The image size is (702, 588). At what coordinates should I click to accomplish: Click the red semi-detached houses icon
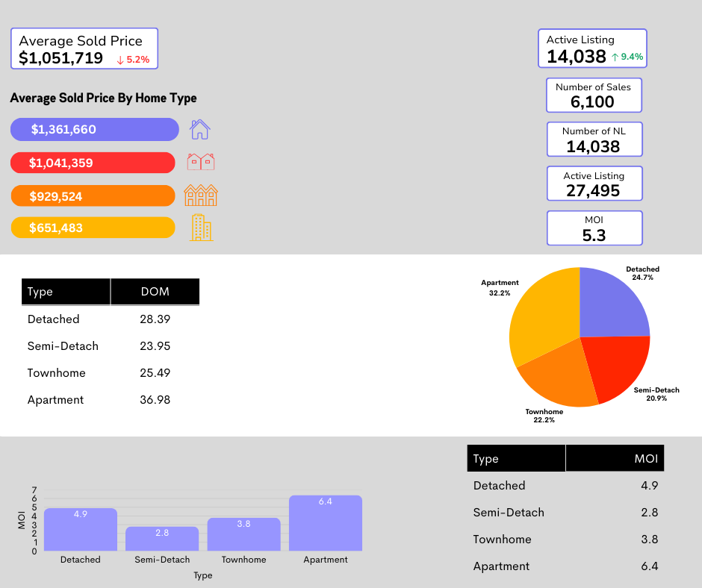[x=200, y=162]
